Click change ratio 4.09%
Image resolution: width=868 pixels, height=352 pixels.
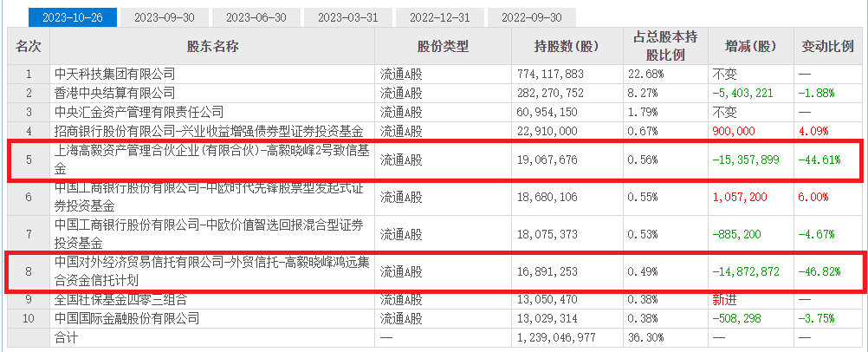(813, 132)
